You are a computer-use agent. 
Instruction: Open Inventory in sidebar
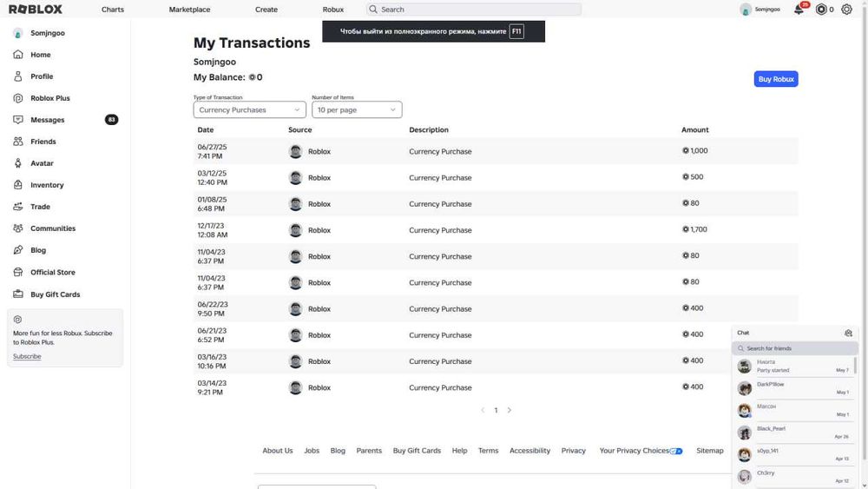tap(47, 185)
